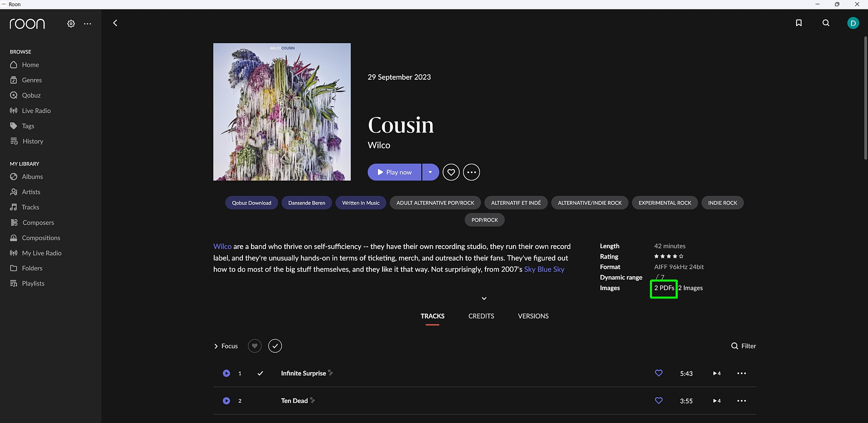Switch to the CREDITS tab
Image resolution: width=868 pixels, height=423 pixels.
tap(481, 316)
